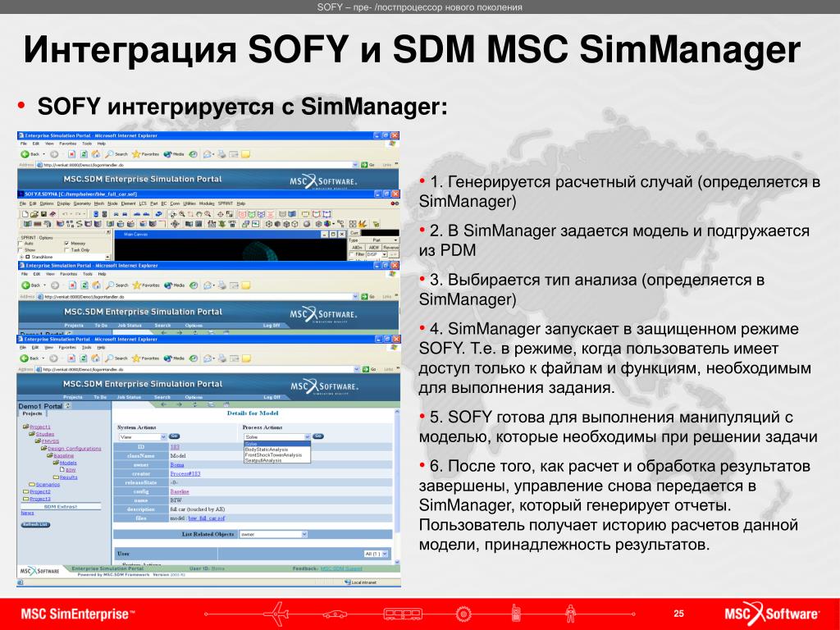Viewport: 840px width, 630px height.
Task: Click the AllOn button in SOFY
Action: coord(358,248)
